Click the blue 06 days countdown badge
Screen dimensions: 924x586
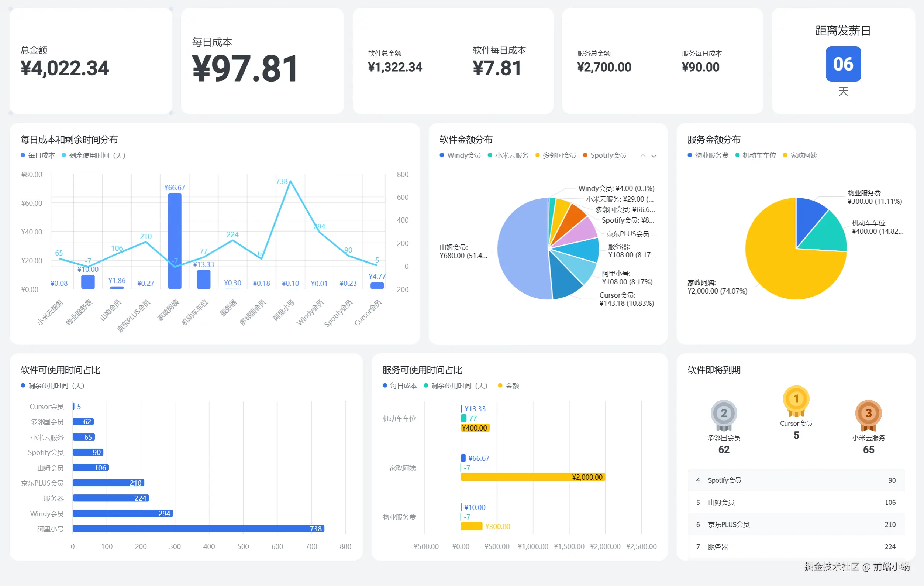[x=843, y=64]
